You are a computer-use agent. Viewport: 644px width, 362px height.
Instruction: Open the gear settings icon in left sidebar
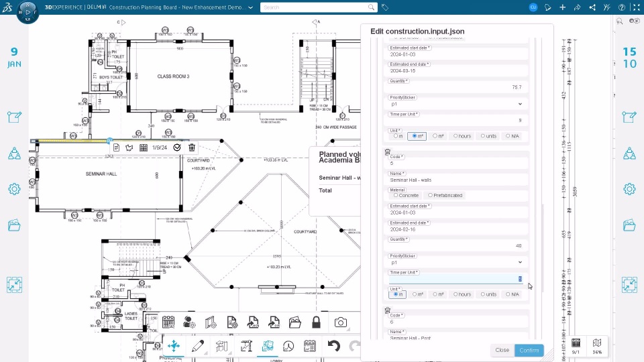pos(14,189)
